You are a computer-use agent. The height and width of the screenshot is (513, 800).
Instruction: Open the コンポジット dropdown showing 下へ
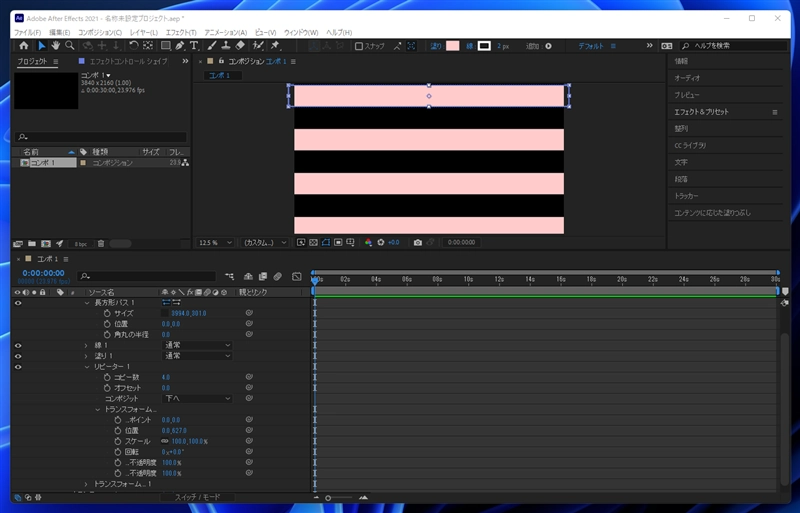[x=196, y=398]
